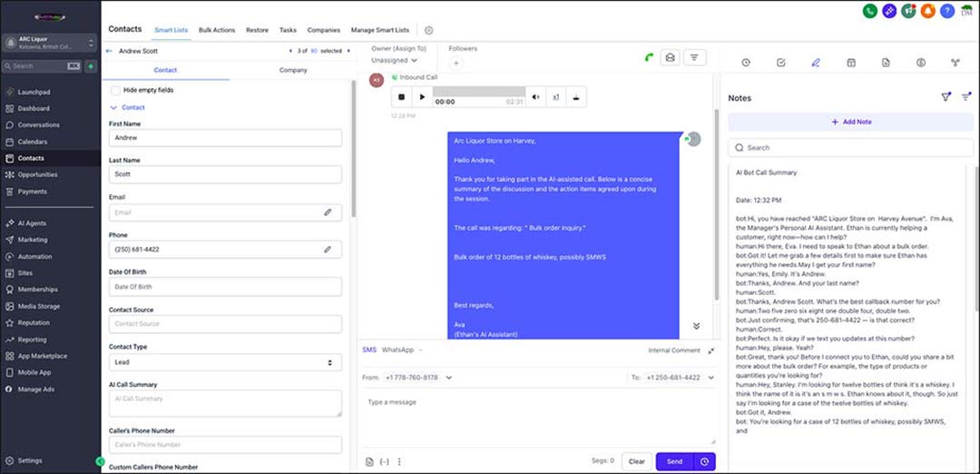Screen dimensions: 980x474
Task: Open the conversation filter icon button
Action: [694, 57]
